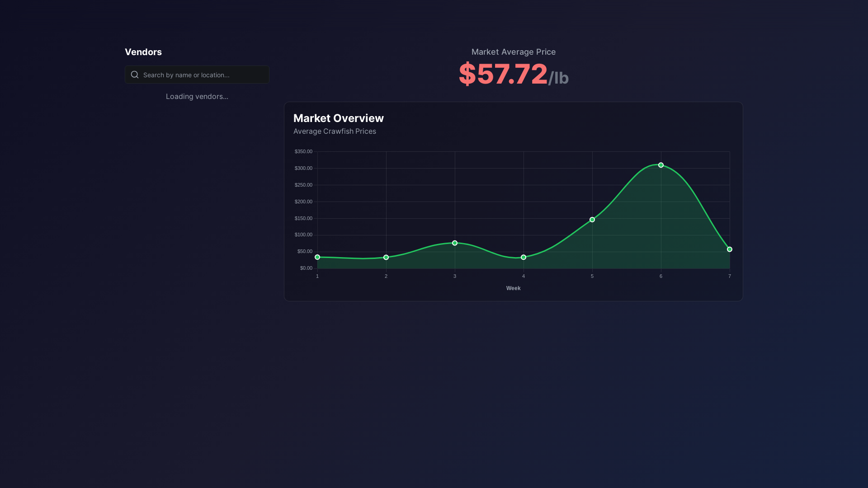Click the '/lb' unit text
The image size is (868, 488).
(x=558, y=78)
